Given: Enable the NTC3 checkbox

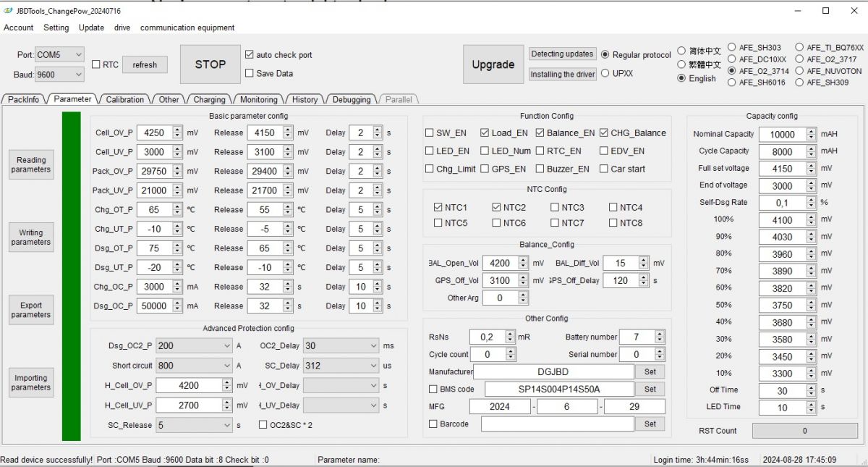Looking at the screenshot, I should coord(555,207).
